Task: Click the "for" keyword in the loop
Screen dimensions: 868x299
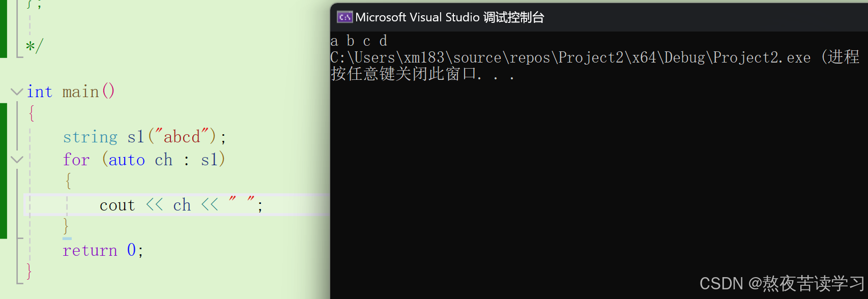Action: click(x=76, y=160)
